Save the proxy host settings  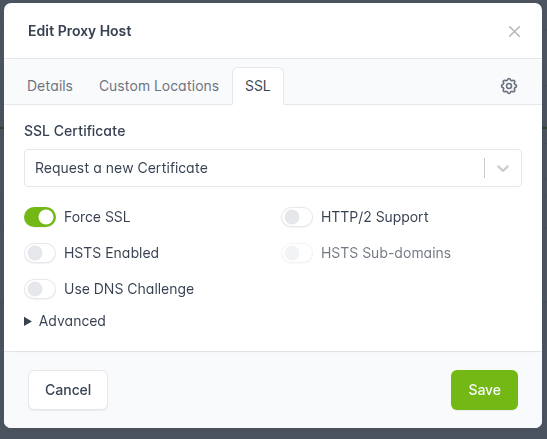click(484, 390)
